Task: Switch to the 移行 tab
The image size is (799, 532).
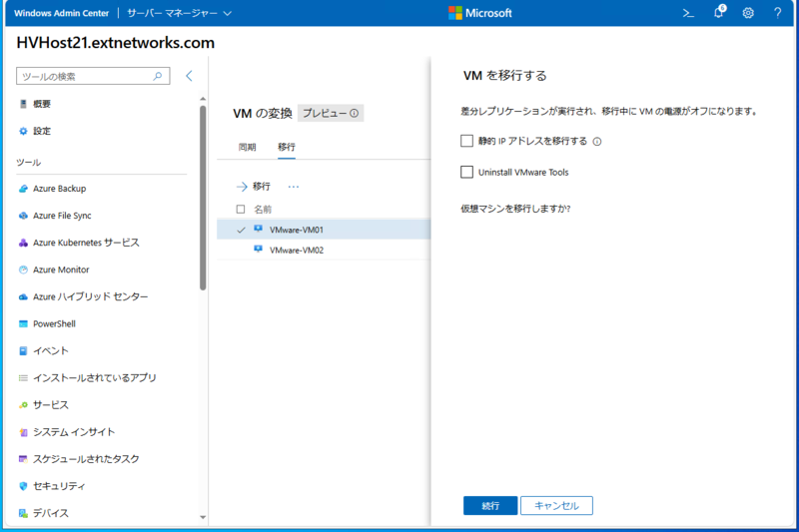Action: pyautogui.click(x=287, y=147)
